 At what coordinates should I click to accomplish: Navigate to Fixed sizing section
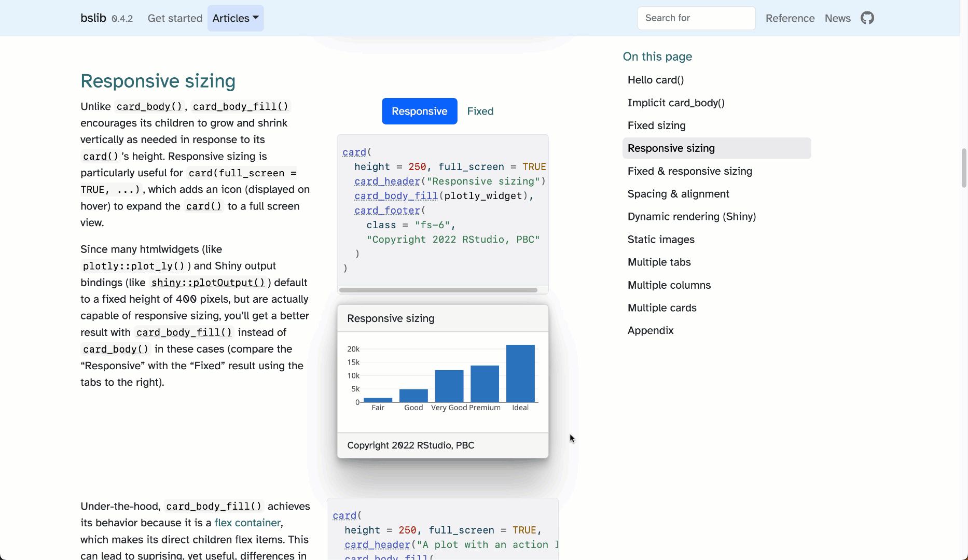pyautogui.click(x=656, y=125)
